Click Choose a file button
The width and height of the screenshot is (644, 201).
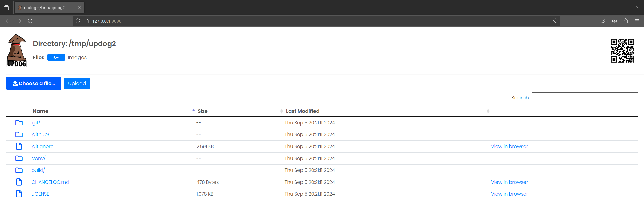(33, 83)
